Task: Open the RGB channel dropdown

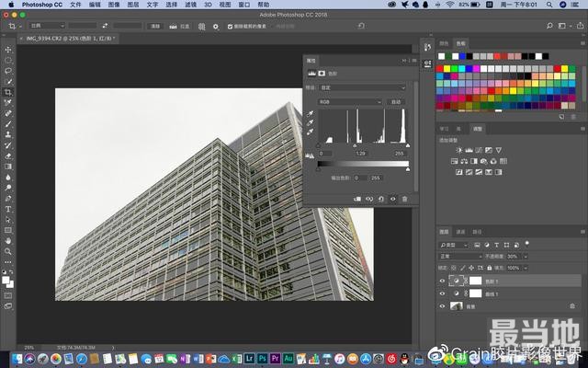Action: (349, 101)
